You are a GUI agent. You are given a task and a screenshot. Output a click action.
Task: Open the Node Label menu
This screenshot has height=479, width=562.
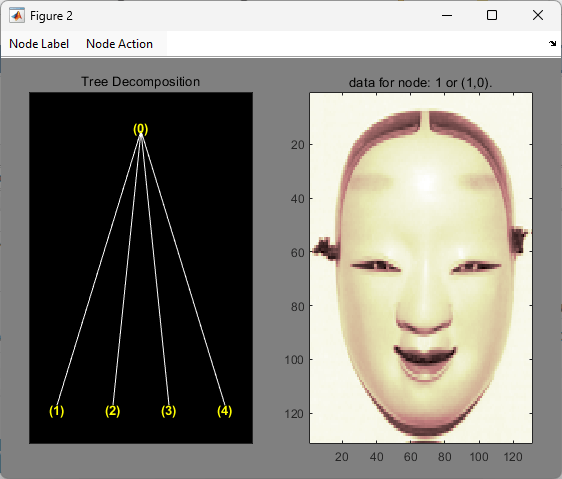tap(39, 44)
